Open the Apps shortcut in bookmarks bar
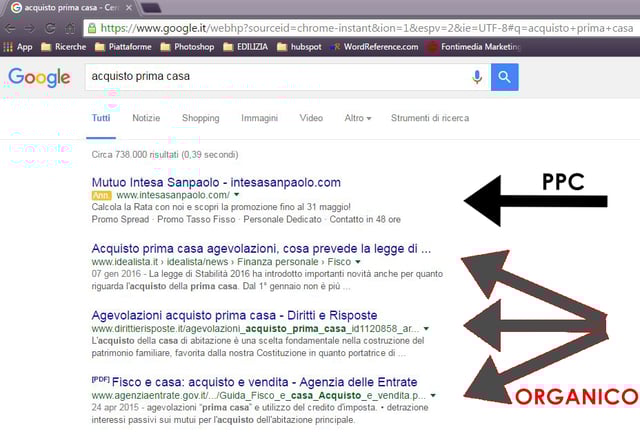 18,46
